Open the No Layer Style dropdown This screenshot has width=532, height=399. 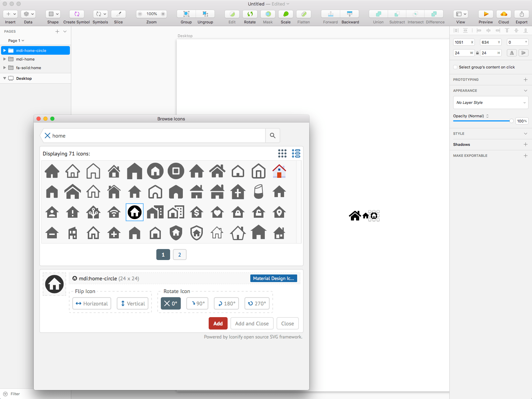tap(491, 103)
